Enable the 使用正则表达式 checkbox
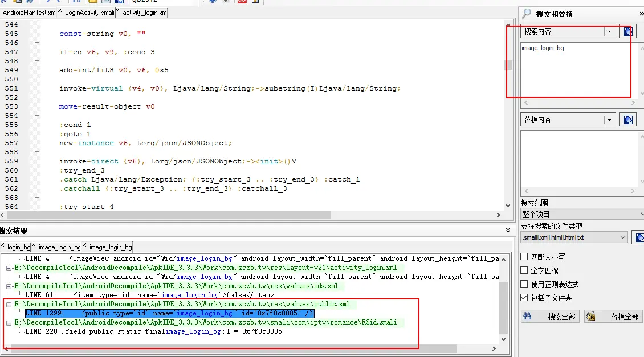The height and width of the screenshot is (357, 644). [524, 284]
